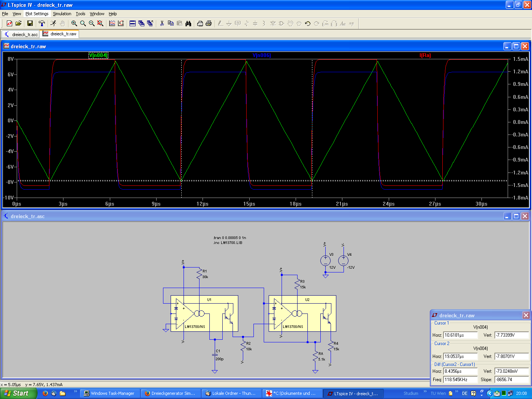Expand the Studium toolbar chevron

coord(425,391)
